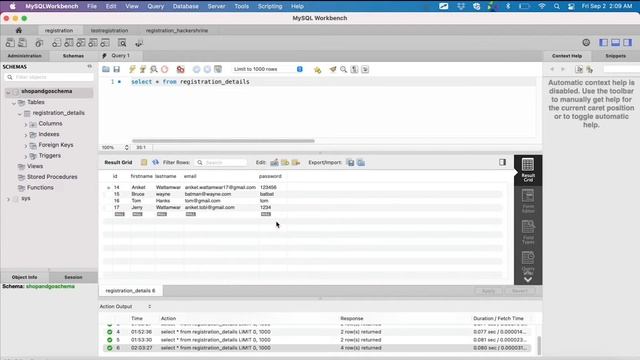Explain query plan magnifier icon
This screenshot has width=640, height=360.
tap(154, 69)
